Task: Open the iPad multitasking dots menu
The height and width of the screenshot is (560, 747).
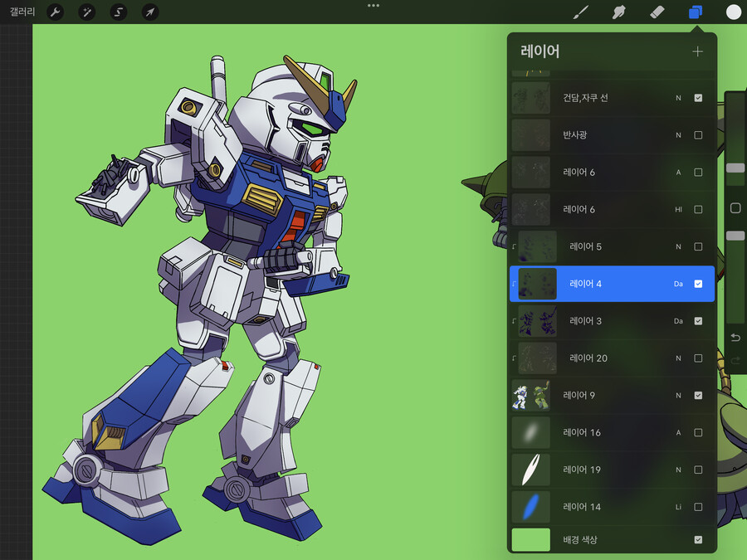Action: coord(373,6)
